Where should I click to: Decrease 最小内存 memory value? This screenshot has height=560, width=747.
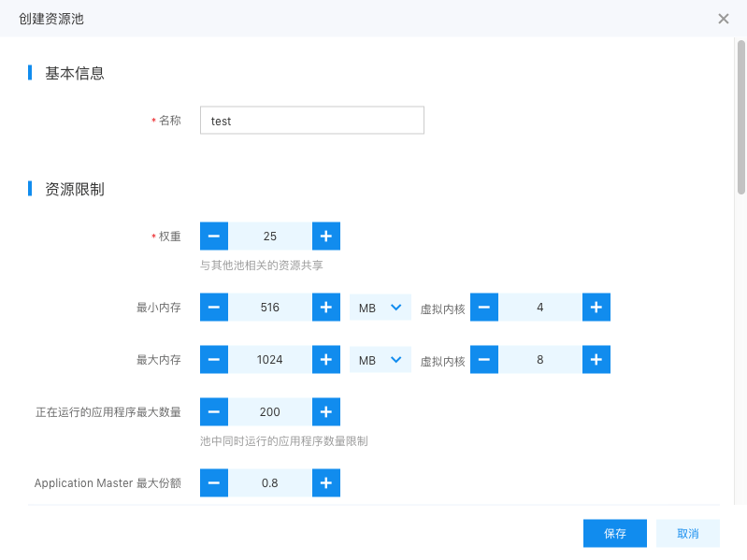click(x=214, y=308)
